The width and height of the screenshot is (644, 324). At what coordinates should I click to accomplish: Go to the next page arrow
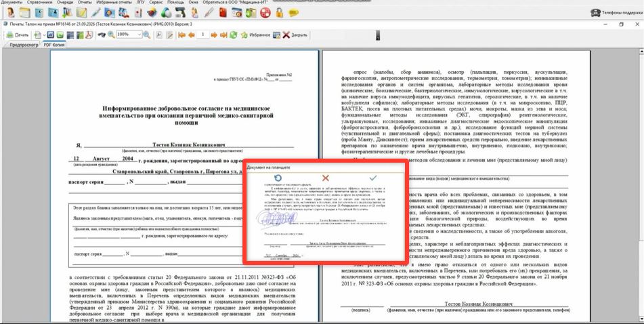[x=214, y=35]
